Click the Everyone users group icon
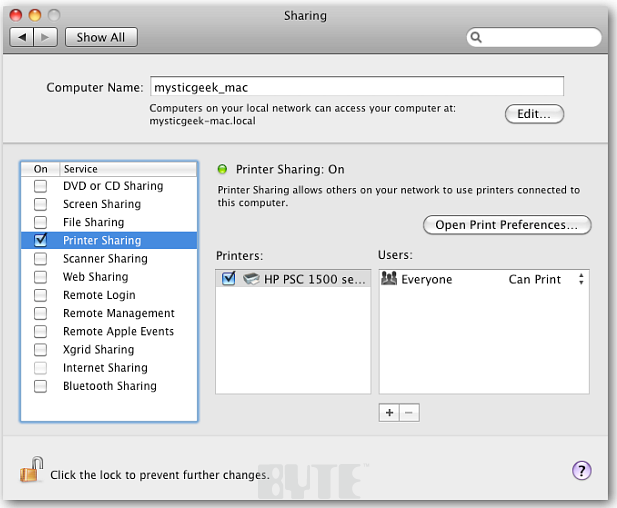This screenshot has height=508, width=617. click(390, 279)
